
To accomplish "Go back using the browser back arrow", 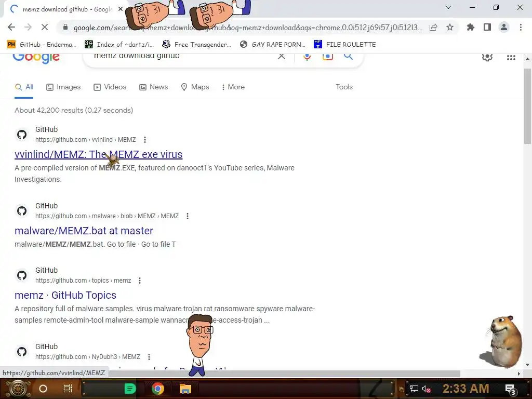I will point(11,27).
